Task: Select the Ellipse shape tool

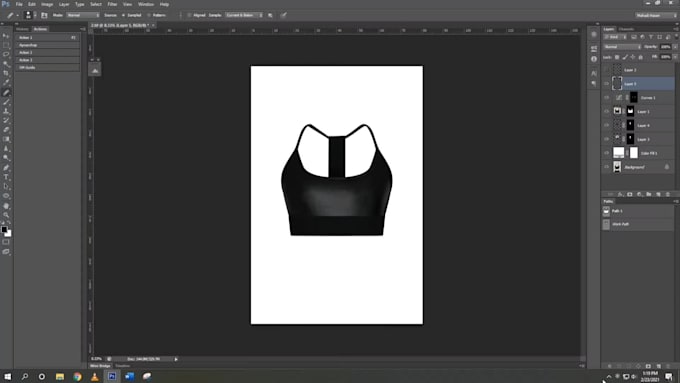Action: coord(6,196)
